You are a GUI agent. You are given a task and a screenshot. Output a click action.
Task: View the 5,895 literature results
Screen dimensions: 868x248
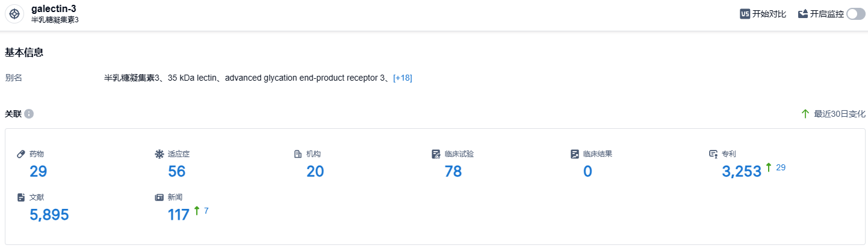49,215
